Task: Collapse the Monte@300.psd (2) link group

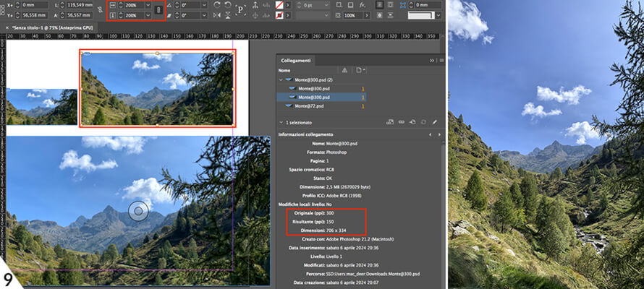Action: 281,80
